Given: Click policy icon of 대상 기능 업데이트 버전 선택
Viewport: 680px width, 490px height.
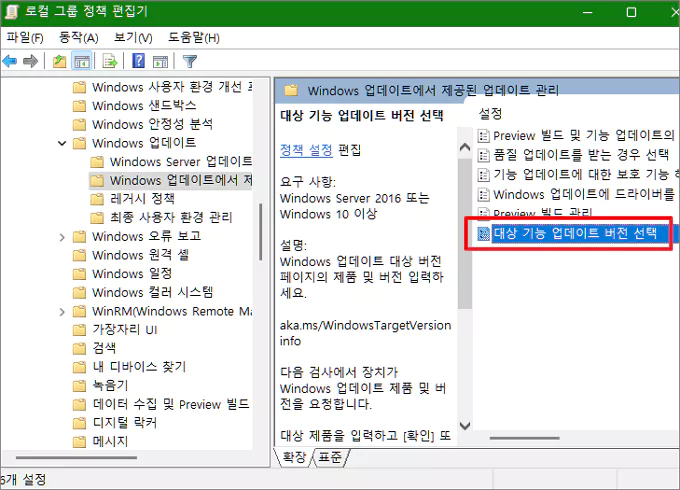Looking at the screenshot, I should [x=483, y=233].
